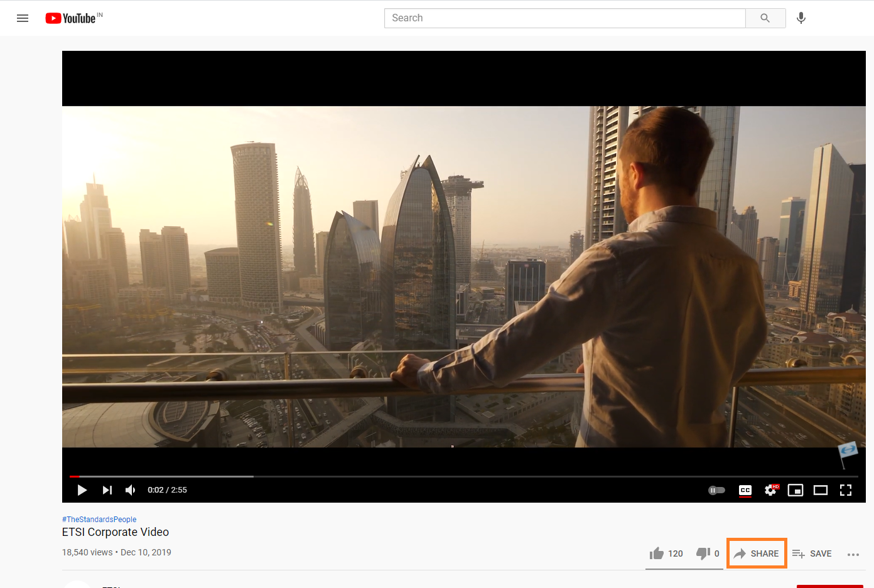The height and width of the screenshot is (588, 874).
Task: Click the ETSI Corporate Video title
Action: (116, 532)
